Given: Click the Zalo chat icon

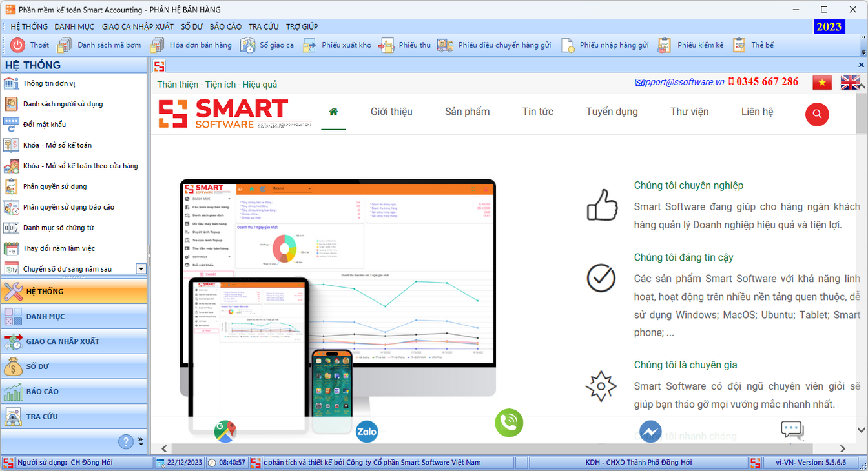Looking at the screenshot, I should click(x=367, y=431).
